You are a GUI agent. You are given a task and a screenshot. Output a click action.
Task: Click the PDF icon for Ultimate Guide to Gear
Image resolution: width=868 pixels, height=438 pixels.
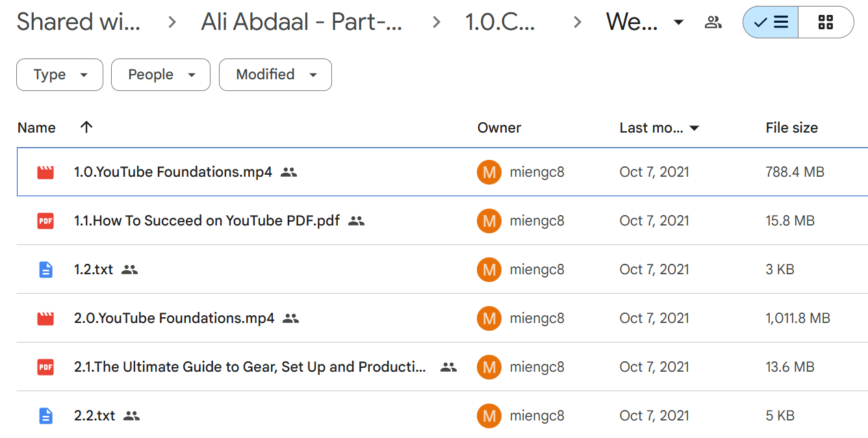(x=45, y=367)
